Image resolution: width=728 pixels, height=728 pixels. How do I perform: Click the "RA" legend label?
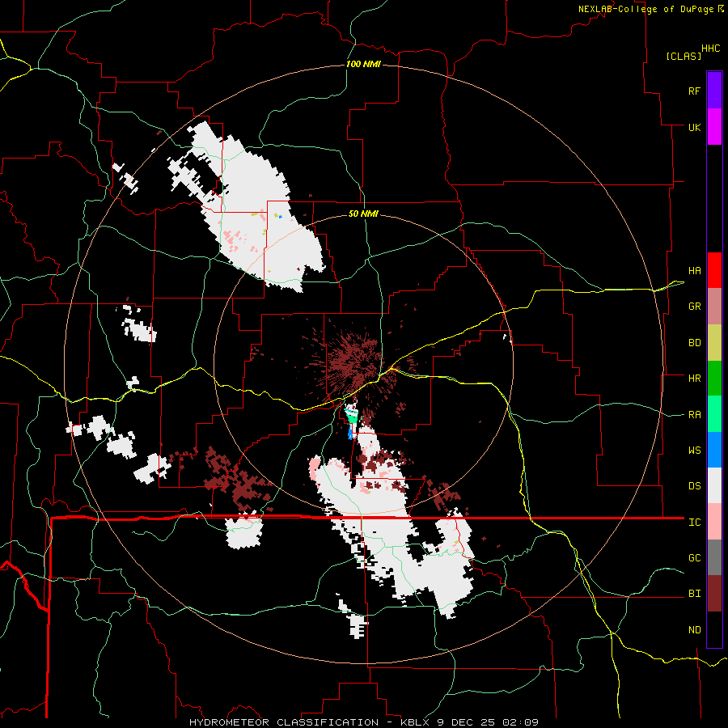(x=694, y=415)
